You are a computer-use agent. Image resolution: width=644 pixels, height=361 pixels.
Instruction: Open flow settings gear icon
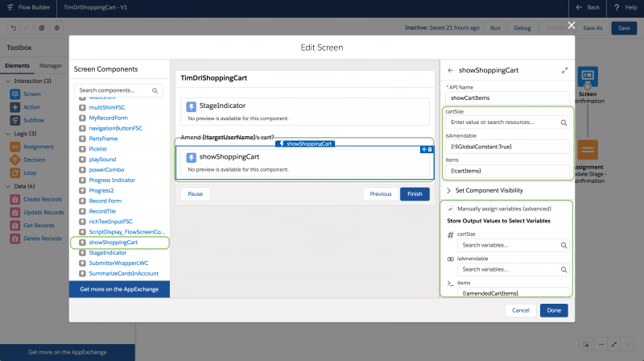pos(56,28)
